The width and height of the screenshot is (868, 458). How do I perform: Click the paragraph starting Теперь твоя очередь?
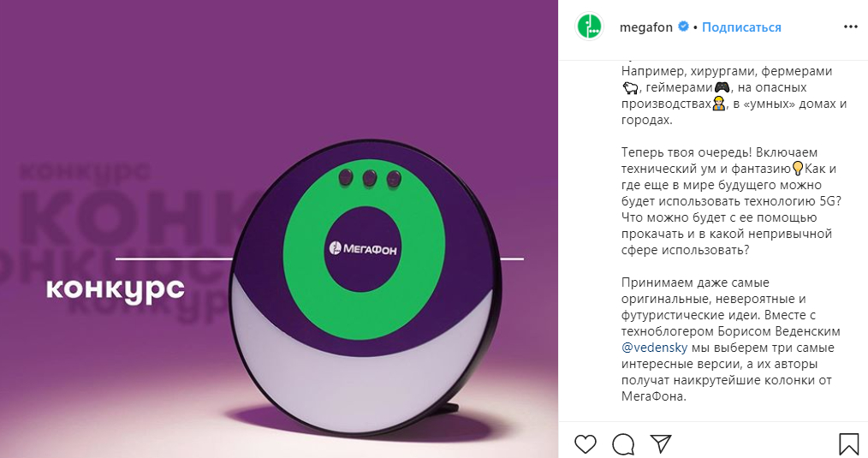click(731, 201)
